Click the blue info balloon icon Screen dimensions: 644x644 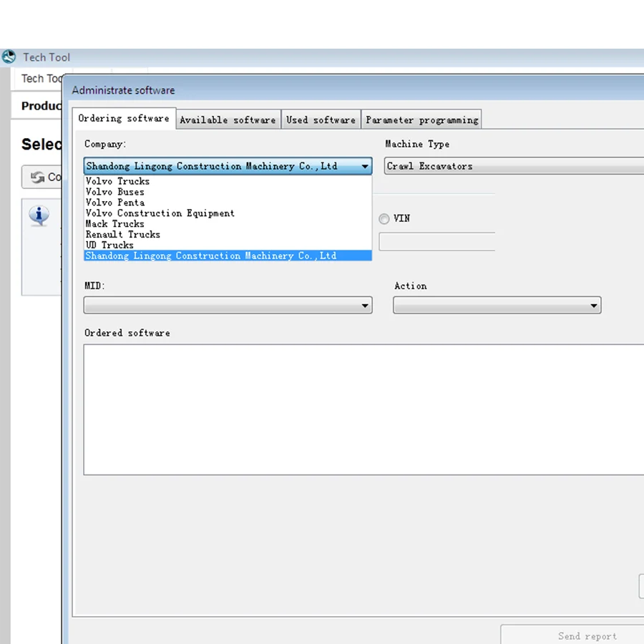coord(39,215)
